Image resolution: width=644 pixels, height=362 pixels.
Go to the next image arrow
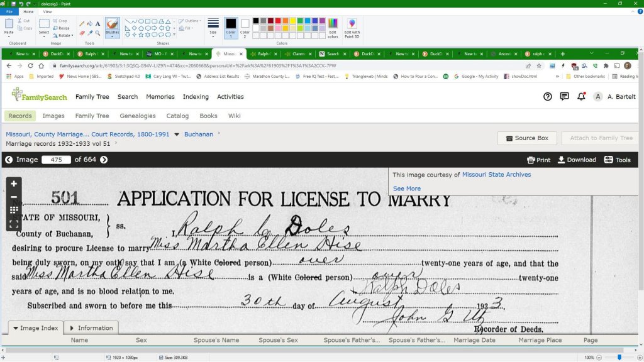(x=104, y=160)
